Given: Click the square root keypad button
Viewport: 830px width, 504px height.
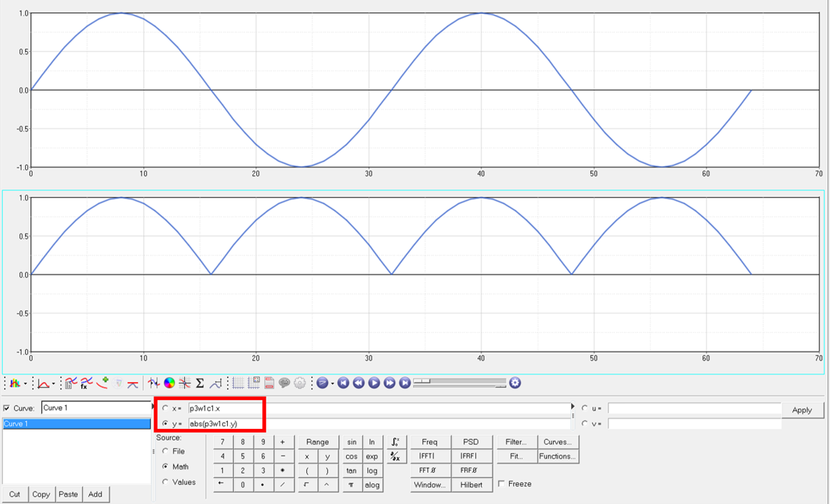Looking at the screenshot, I should (x=308, y=485).
